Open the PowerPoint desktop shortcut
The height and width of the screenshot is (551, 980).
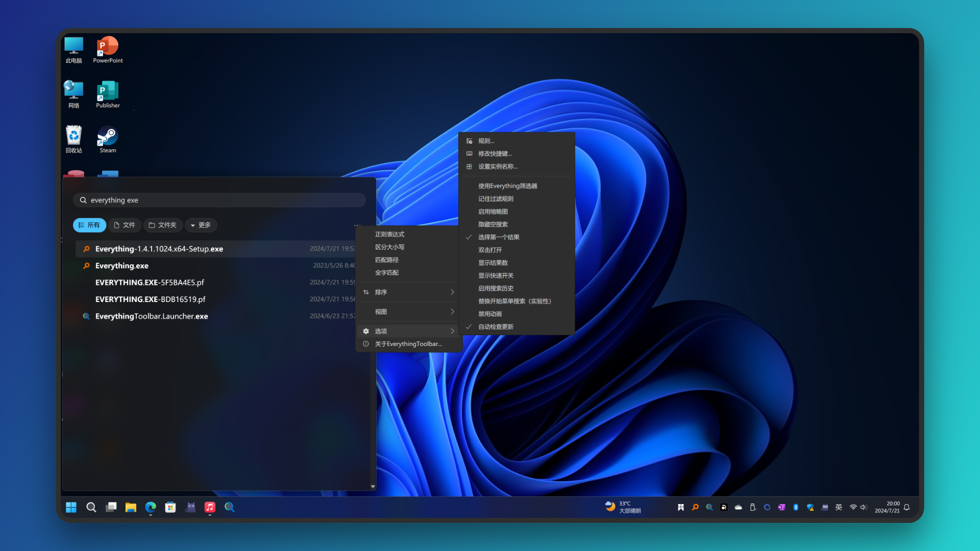(108, 49)
